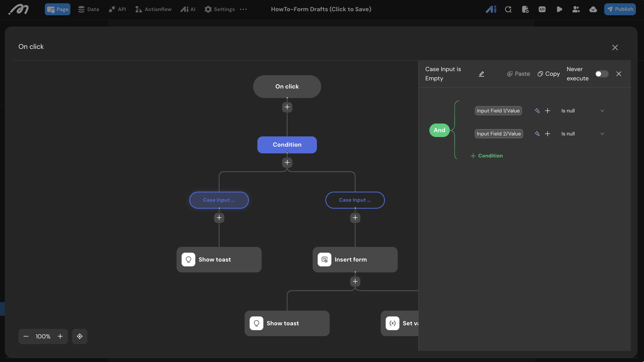Open the AI assistant icon in the top-right toolbar
This screenshot has height=362, width=644.
click(x=491, y=9)
